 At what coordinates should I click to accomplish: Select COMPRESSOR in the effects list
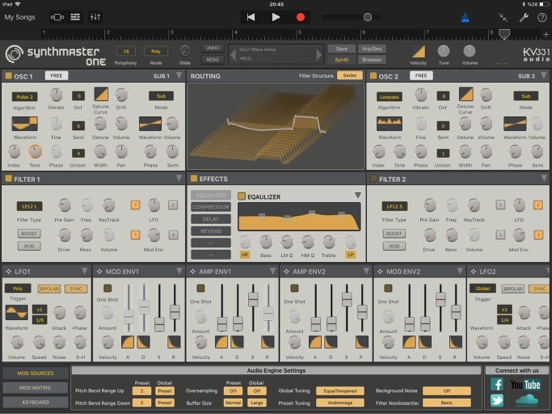pos(211,207)
